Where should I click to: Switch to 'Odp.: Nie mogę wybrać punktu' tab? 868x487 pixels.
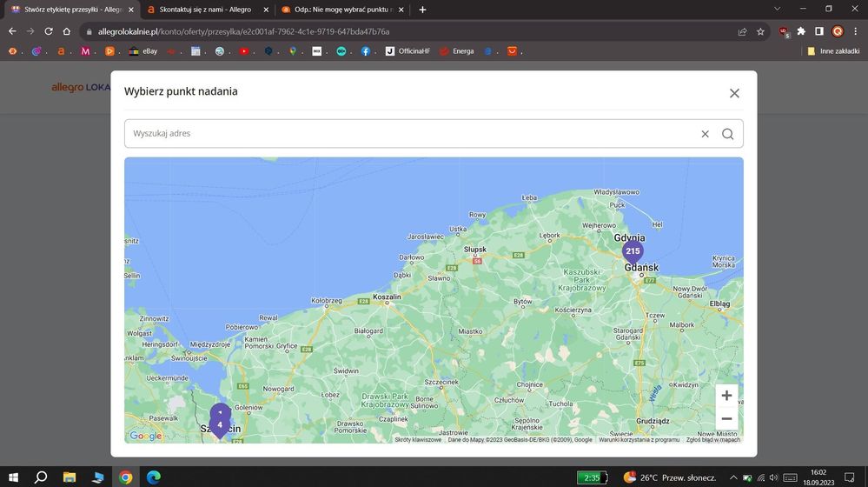[x=343, y=10]
